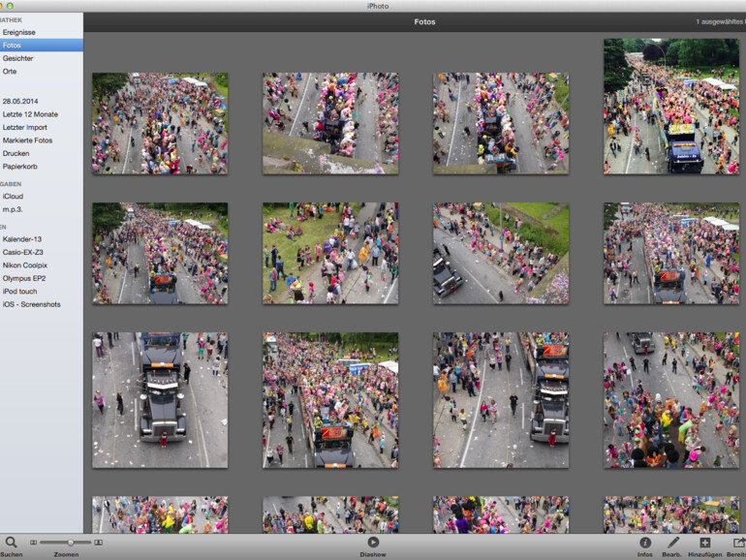The height and width of the screenshot is (560, 746).
Task: Select first-row second photo with concrete ledge
Action: click(x=330, y=123)
